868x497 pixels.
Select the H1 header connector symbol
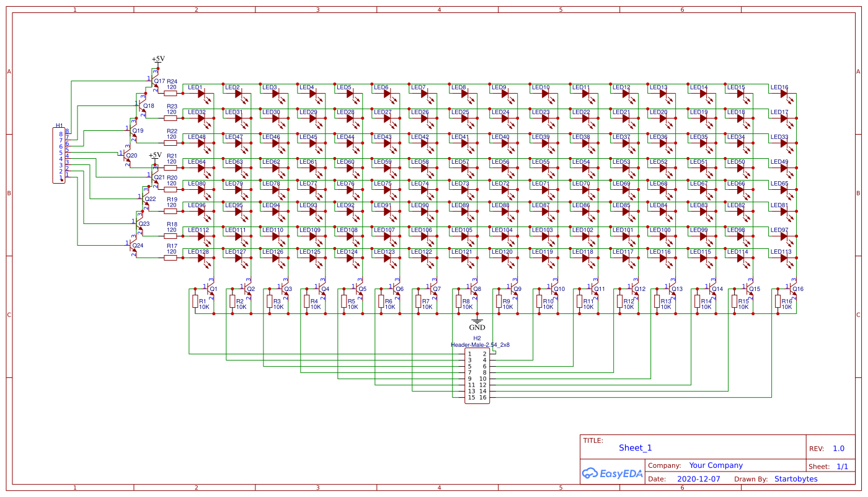coord(59,155)
